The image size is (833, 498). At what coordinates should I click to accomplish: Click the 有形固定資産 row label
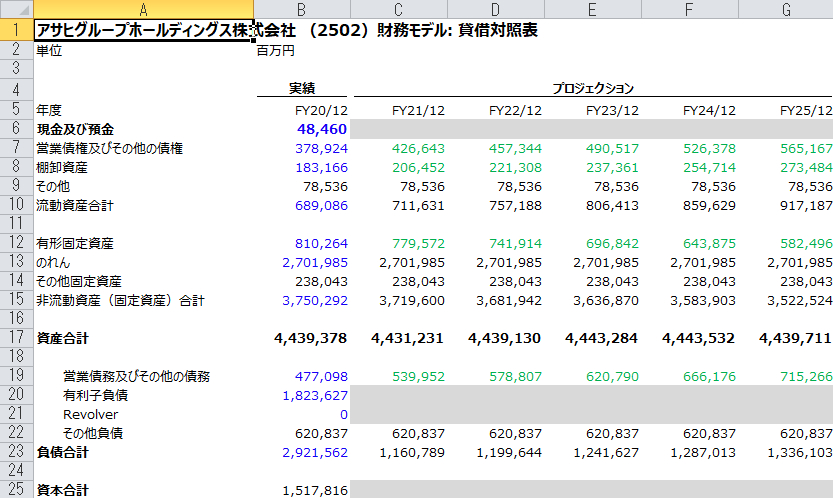coord(75,243)
